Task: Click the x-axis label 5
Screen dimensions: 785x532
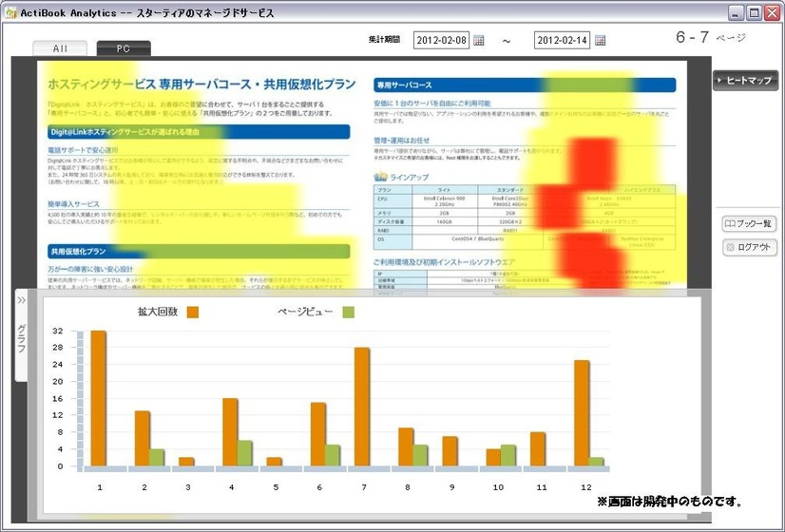Action: click(x=276, y=487)
